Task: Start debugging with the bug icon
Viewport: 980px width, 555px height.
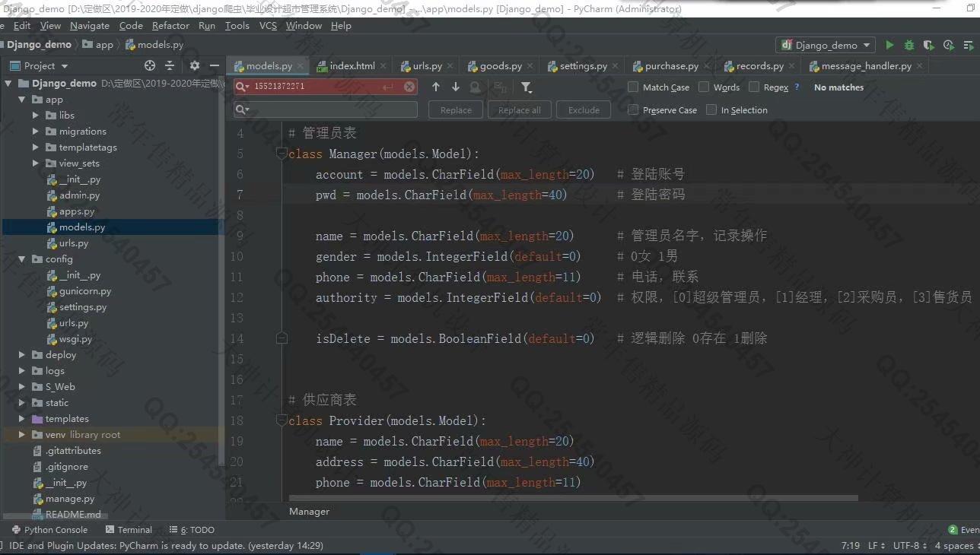Action: click(909, 46)
